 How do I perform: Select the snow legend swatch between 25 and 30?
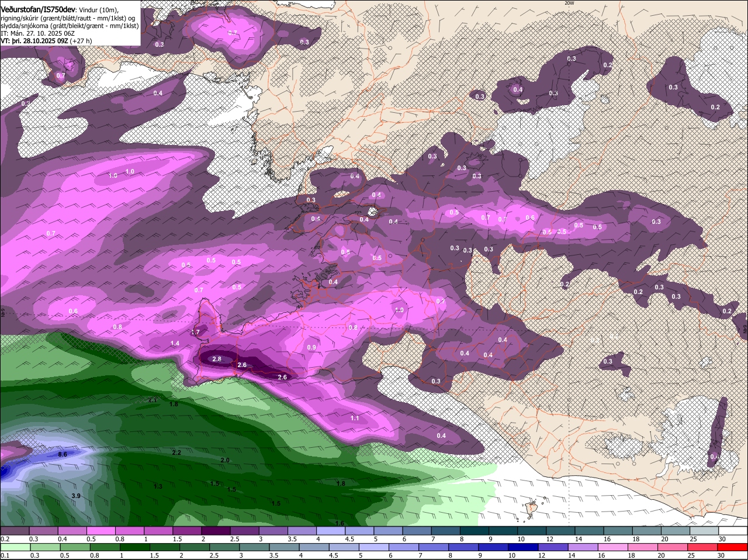[x=704, y=530]
